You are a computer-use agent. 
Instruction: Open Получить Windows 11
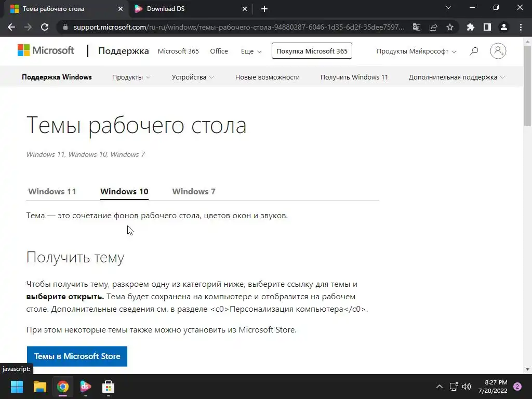point(354,77)
